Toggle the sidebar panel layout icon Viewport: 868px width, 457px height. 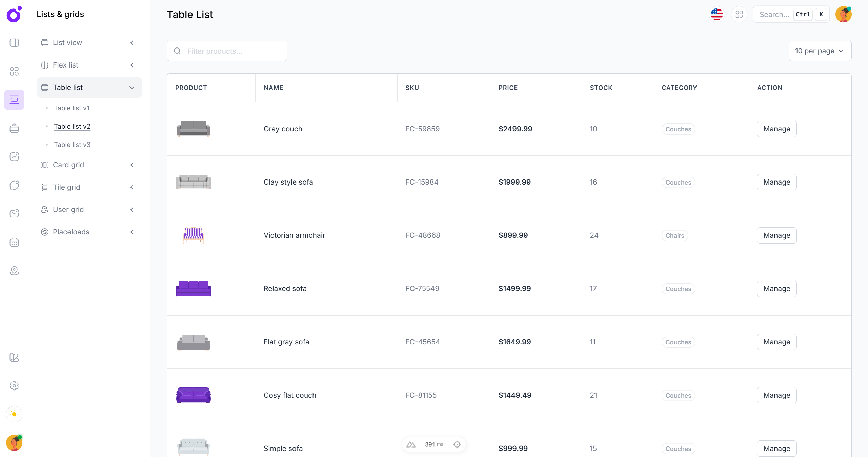(x=14, y=43)
